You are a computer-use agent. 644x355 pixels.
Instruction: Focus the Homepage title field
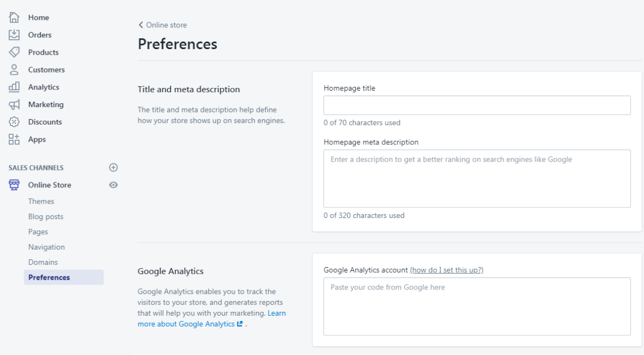click(477, 105)
